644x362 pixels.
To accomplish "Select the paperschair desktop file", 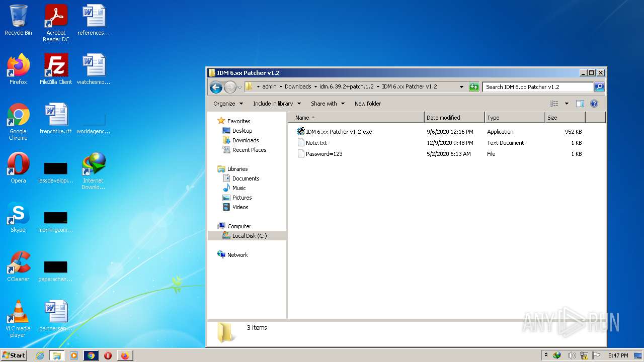I will (x=56, y=270).
